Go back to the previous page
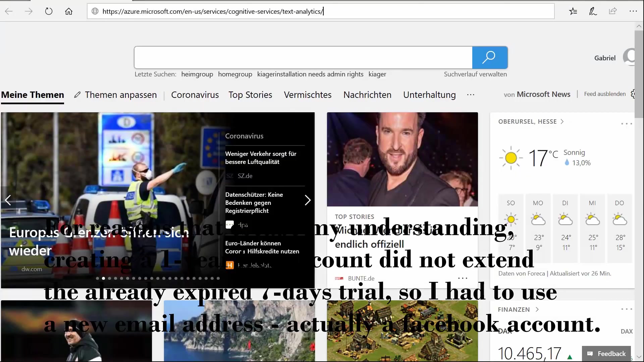Viewport: 644px width, 362px height. [9, 11]
